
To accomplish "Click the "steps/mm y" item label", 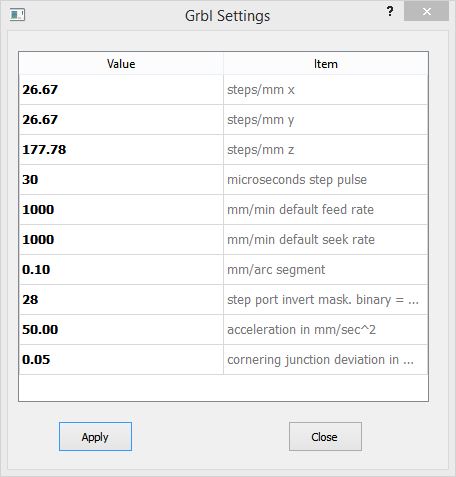I will tap(261, 120).
